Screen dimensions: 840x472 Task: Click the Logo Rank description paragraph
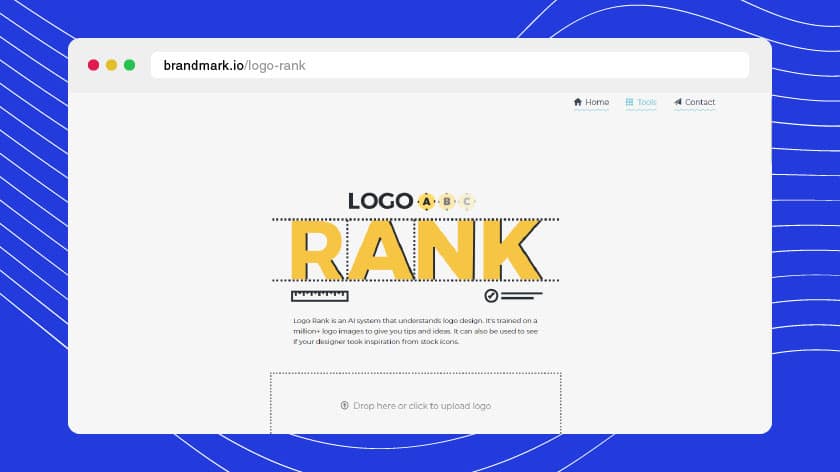click(x=416, y=331)
